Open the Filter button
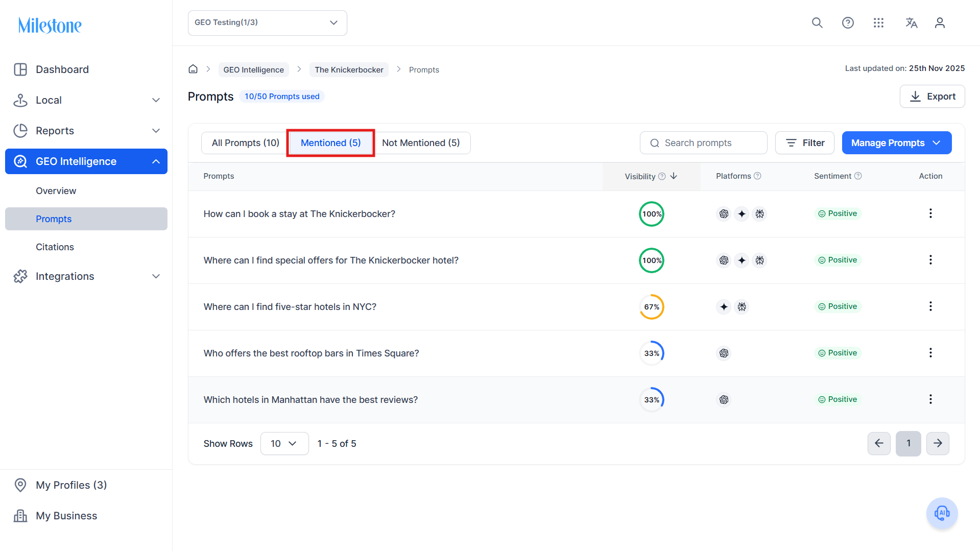 click(805, 143)
